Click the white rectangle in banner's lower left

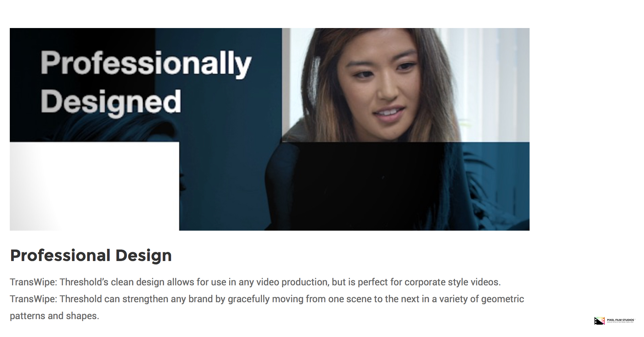pyautogui.click(x=95, y=186)
